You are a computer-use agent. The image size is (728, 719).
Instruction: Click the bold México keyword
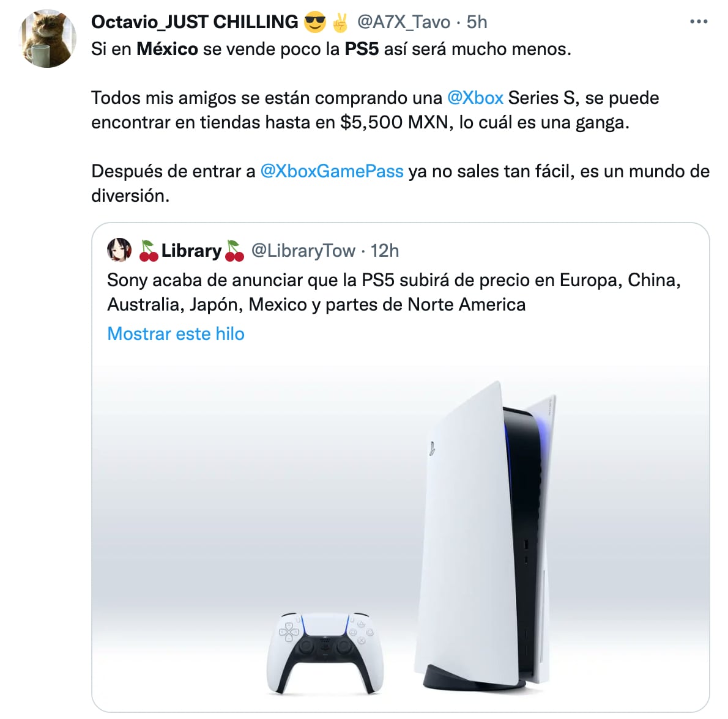(167, 49)
